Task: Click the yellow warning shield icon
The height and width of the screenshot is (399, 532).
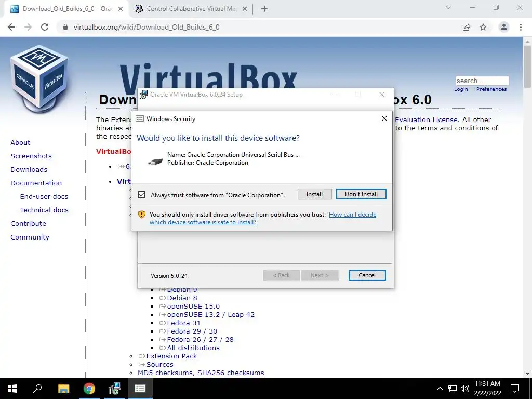Action: tap(141, 215)
